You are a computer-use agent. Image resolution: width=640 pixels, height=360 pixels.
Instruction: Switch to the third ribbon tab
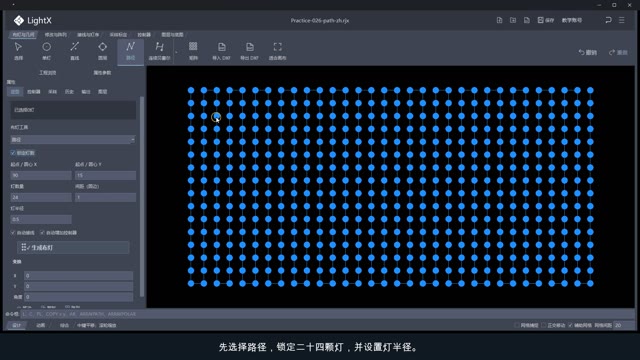[x=88, y=35]
